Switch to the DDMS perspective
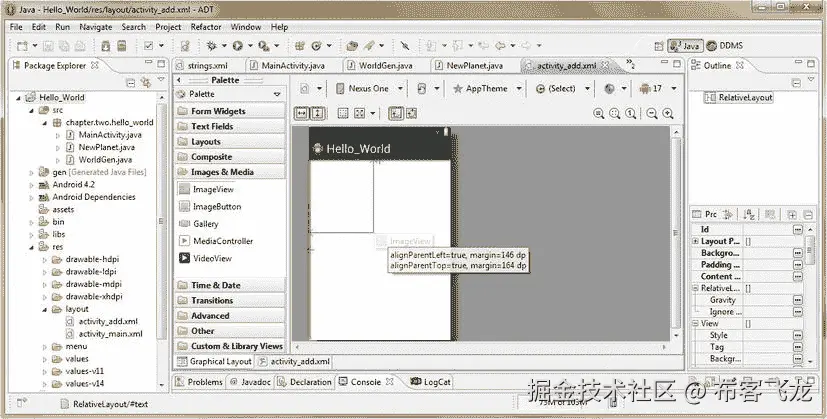Screen dimensions: 827x419 click(x=724, y=46)
